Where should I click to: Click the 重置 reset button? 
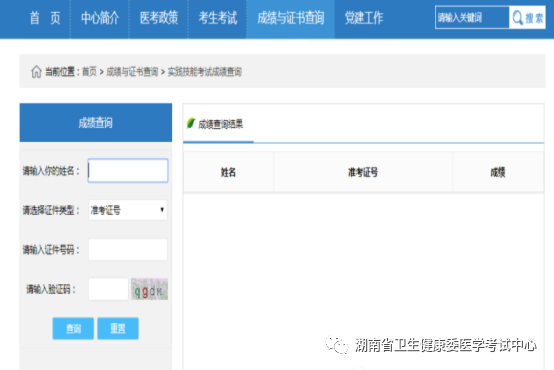(118, 328)
